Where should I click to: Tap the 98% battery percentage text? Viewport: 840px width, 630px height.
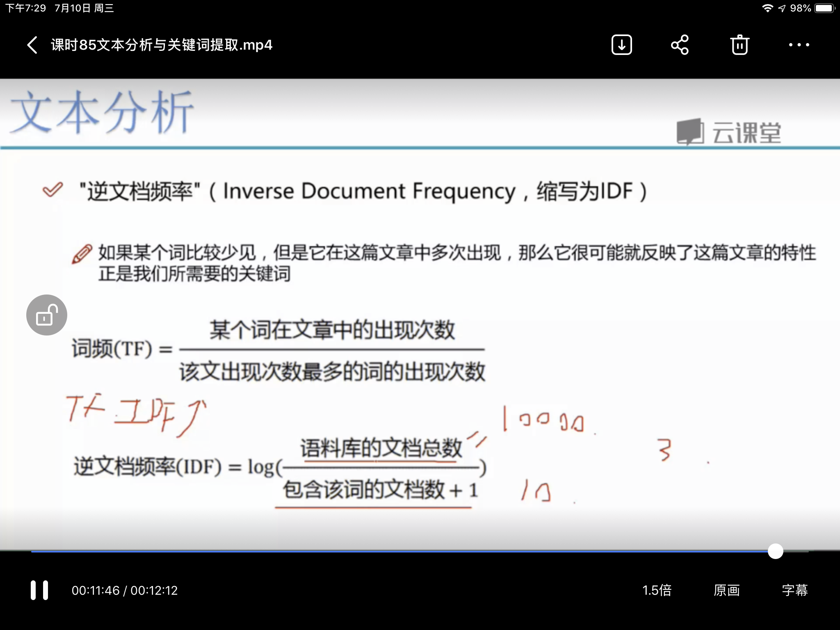[800, 8]
